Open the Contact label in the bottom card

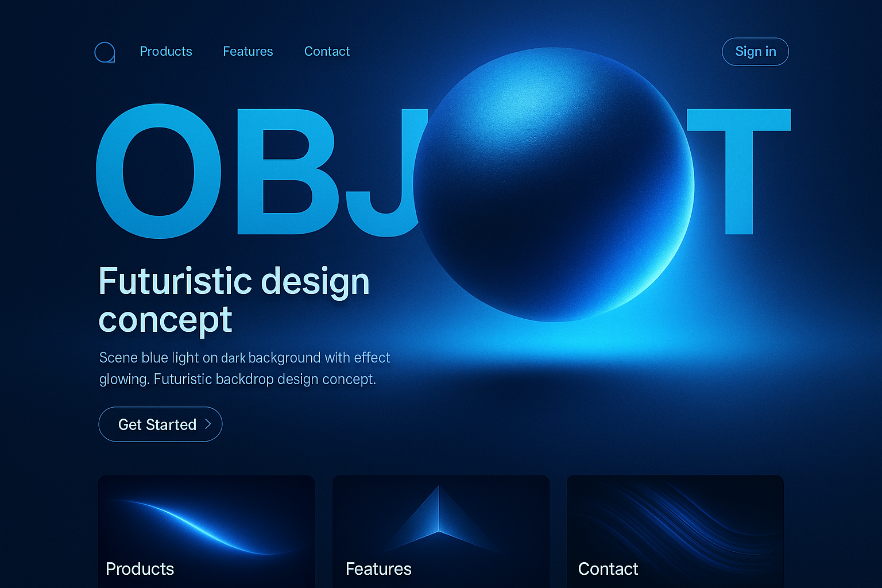tap(608, 569)
